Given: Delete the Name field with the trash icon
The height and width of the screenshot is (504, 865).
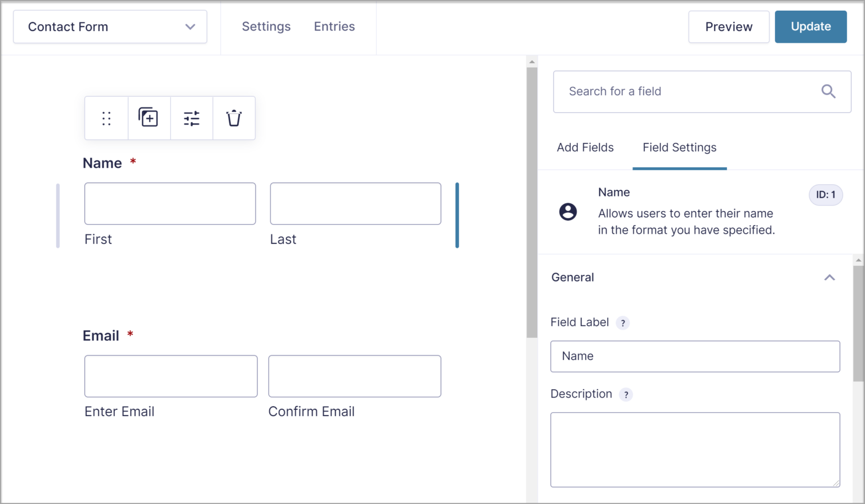Looking at the screenshot, I should tap(234, 118).
